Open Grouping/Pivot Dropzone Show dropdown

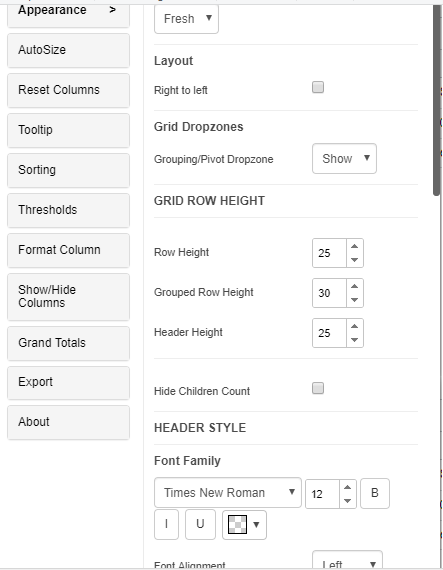tap(344, 158)
